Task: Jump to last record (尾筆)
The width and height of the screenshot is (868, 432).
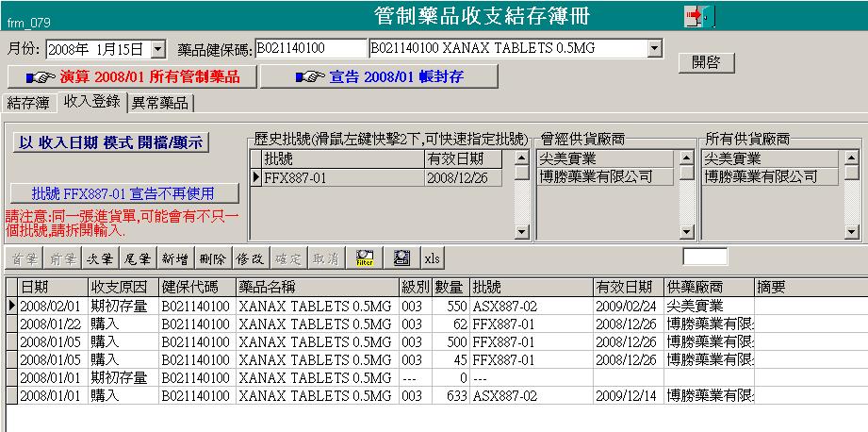Action: coord(138,258)
